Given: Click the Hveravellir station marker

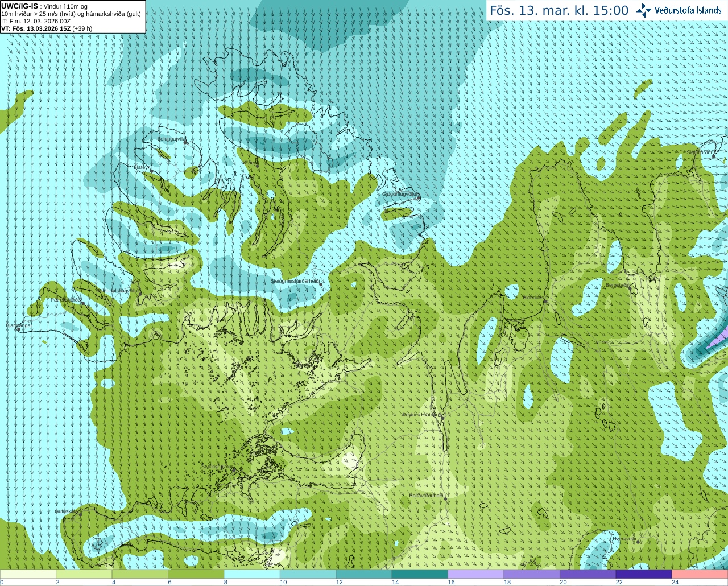Looking at the screenshot, I should [638, 542].
